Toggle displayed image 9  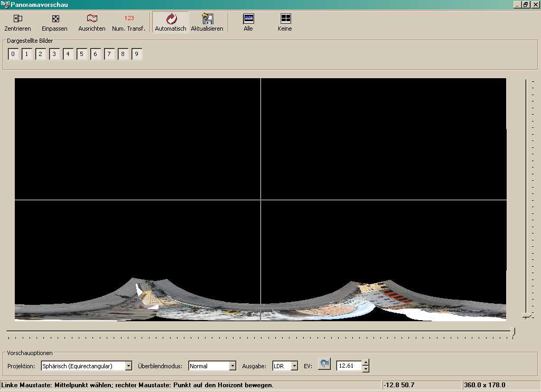click(137, 54)
